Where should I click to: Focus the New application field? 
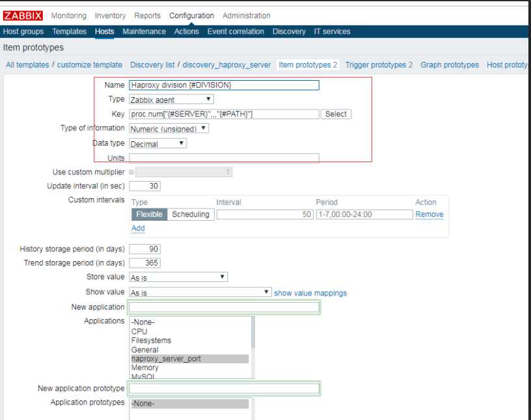click(x=224, y=307)
